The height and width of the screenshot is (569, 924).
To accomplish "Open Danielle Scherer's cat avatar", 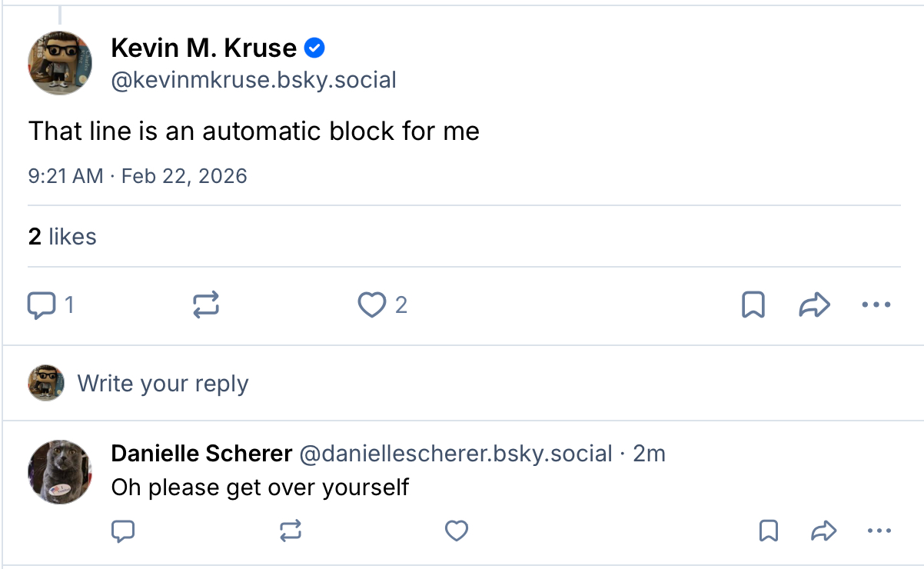I will [x=60, y=472].
